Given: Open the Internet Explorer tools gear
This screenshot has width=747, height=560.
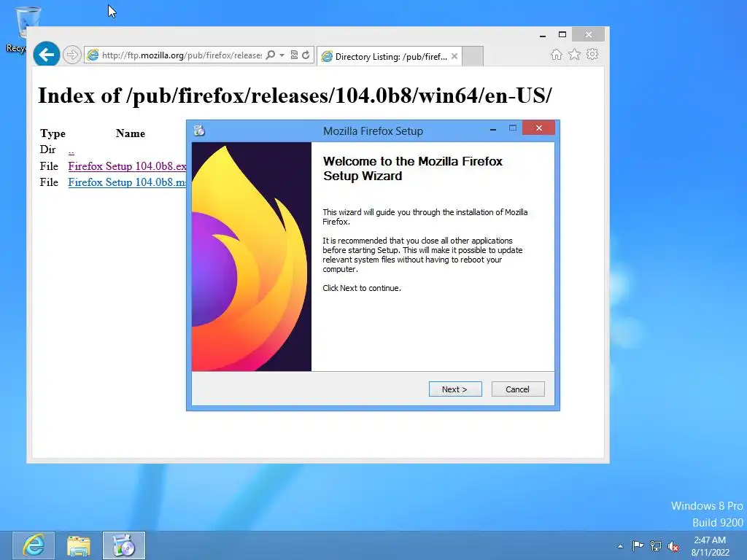Looking at the screenshot, I should (x=592, y=54).
